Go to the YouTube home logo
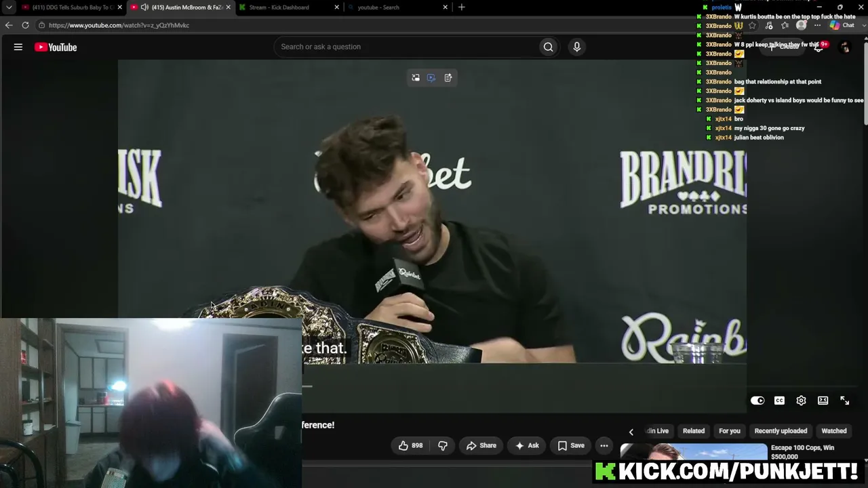This screenshot has width=868, height=488. coord(56,47)
